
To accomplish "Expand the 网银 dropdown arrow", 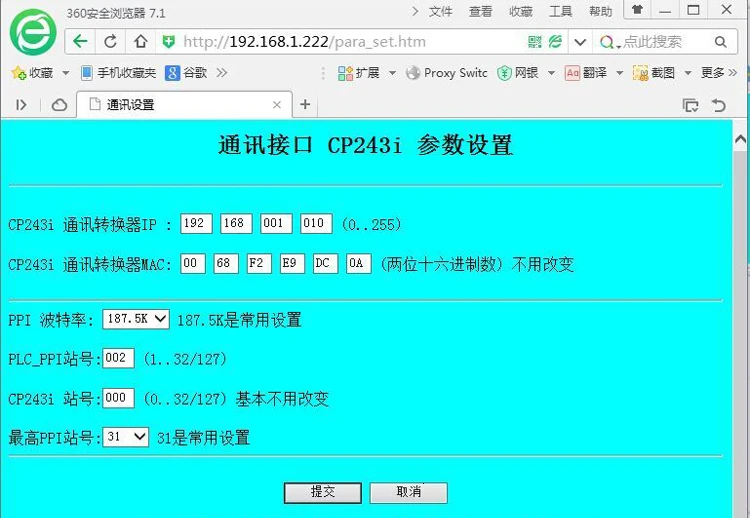I will 551,73.
